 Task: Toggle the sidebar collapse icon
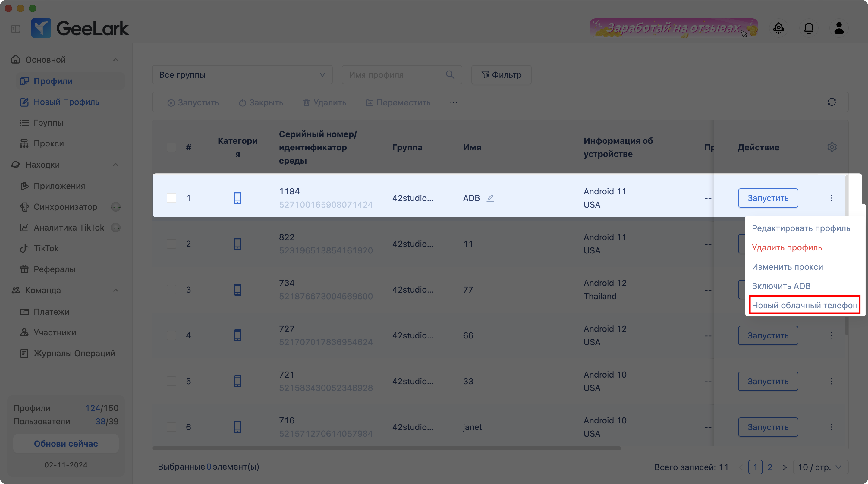point(15,29)
